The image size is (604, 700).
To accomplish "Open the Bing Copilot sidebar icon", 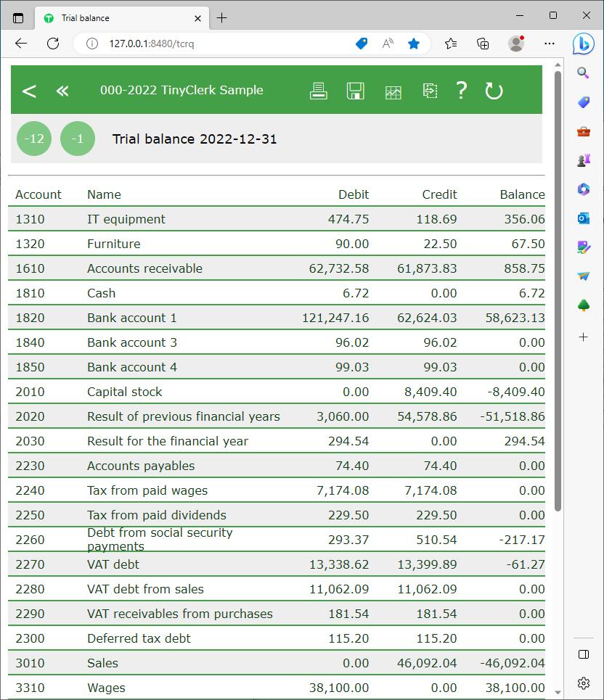I will tap(583, 44).
